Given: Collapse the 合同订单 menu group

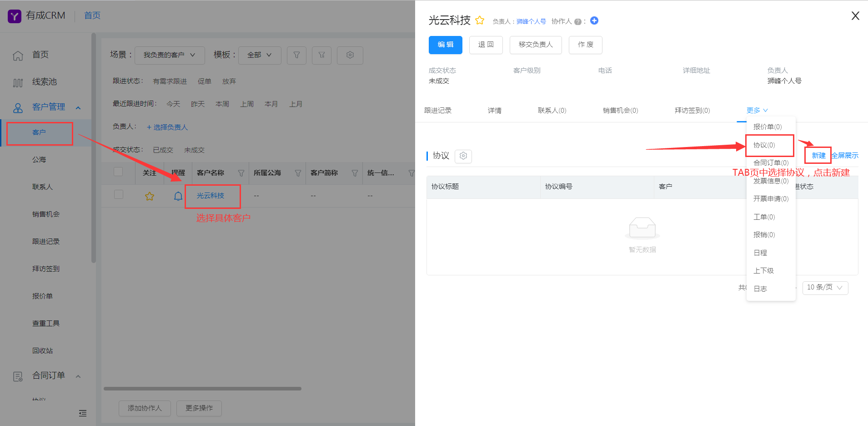Looking at the screenshot, I should pyautogui.click(x=78, y=376).
